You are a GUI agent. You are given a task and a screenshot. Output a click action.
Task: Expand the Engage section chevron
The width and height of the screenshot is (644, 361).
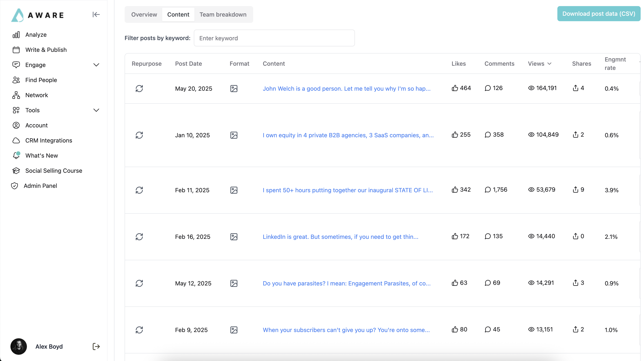[96, 65]
